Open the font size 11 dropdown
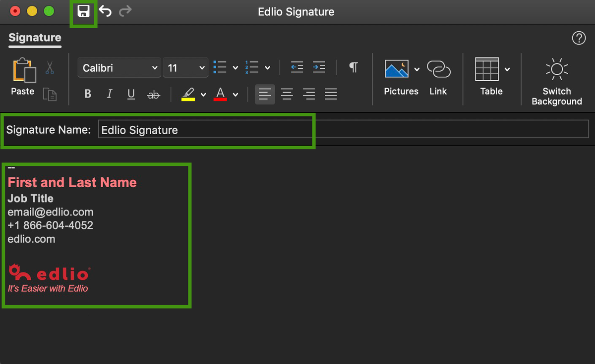The image size is (595, 364). tap(185, 68)
